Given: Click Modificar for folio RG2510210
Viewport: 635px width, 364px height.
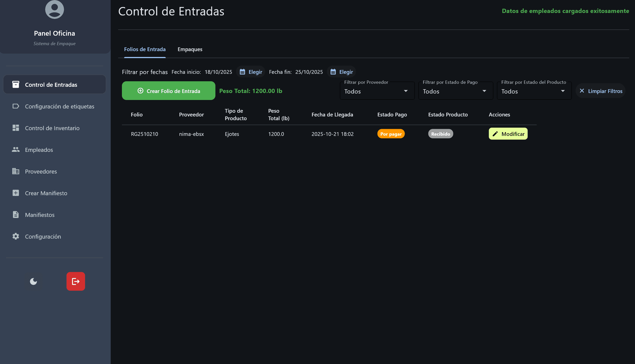Looking at the screenshot, I should point(508,134).
